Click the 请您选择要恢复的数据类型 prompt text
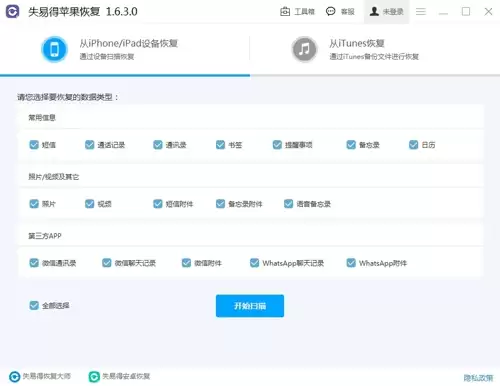This screenshot has height=386, width=500. (x=68, y=97)
